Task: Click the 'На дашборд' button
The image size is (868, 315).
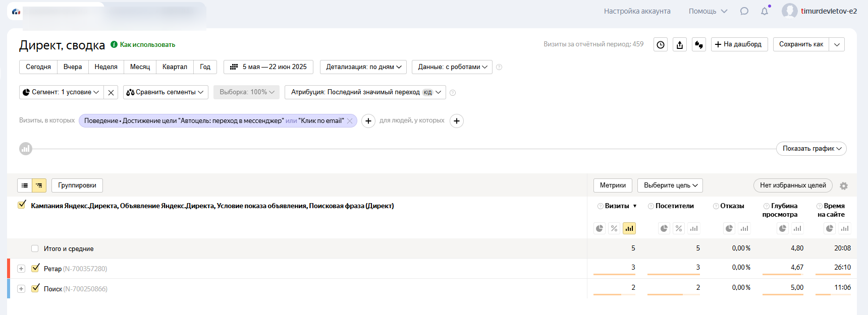Action: click(x=739, y=44)
